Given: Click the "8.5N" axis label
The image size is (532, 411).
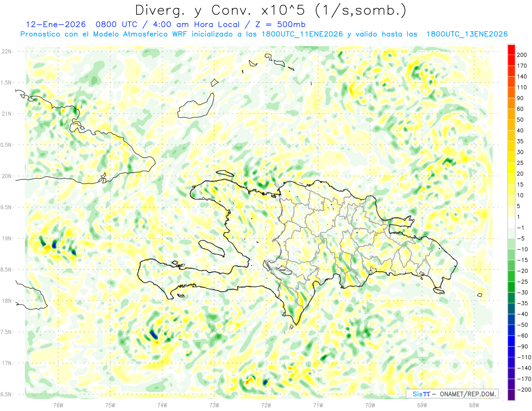Looking at the screenshot, I should 7,270.
